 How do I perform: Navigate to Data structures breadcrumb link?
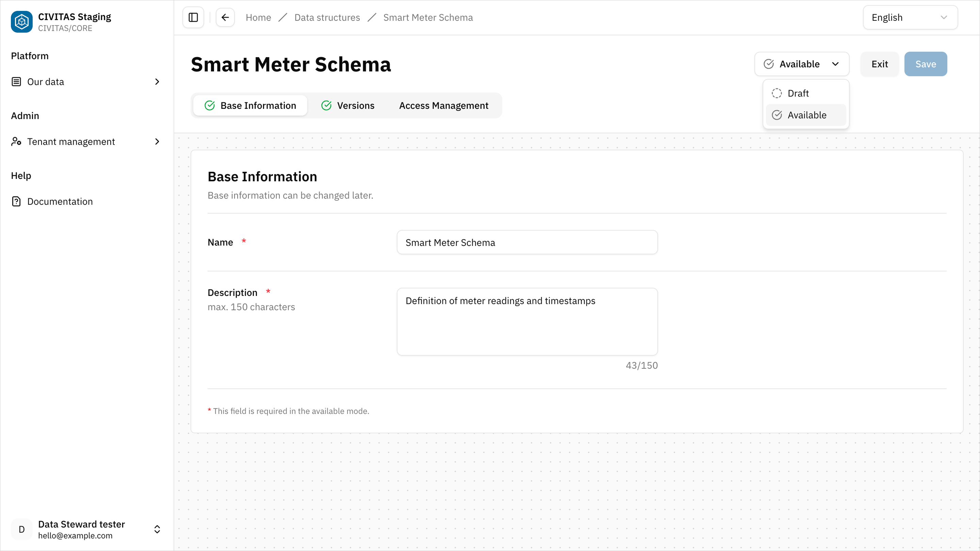(327, 17)
